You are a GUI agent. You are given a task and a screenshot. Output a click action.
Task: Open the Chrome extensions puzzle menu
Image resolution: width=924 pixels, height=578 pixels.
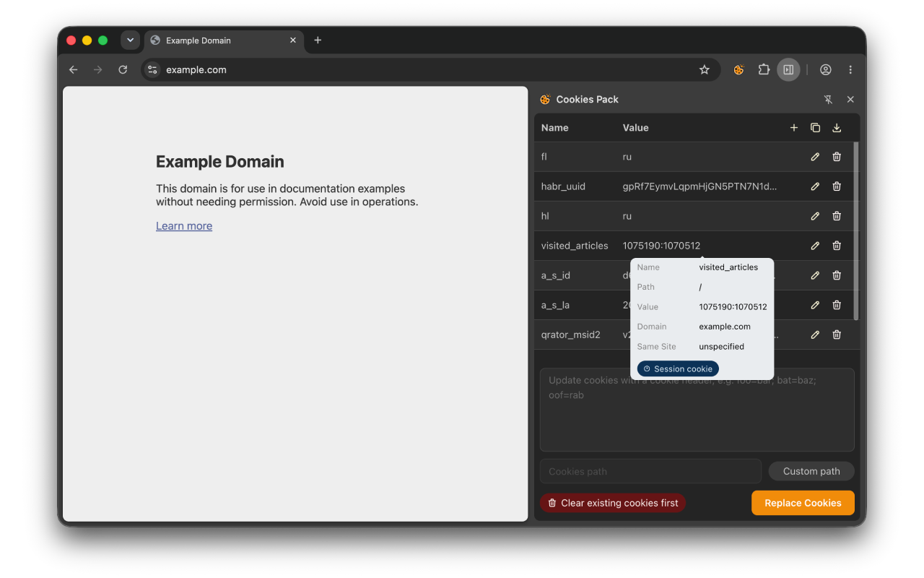pyautogui.click(x=764, y=70)
